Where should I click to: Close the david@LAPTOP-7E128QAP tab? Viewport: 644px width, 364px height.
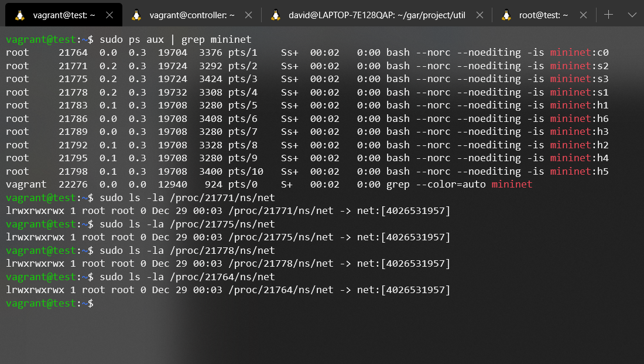coord(479,15)
